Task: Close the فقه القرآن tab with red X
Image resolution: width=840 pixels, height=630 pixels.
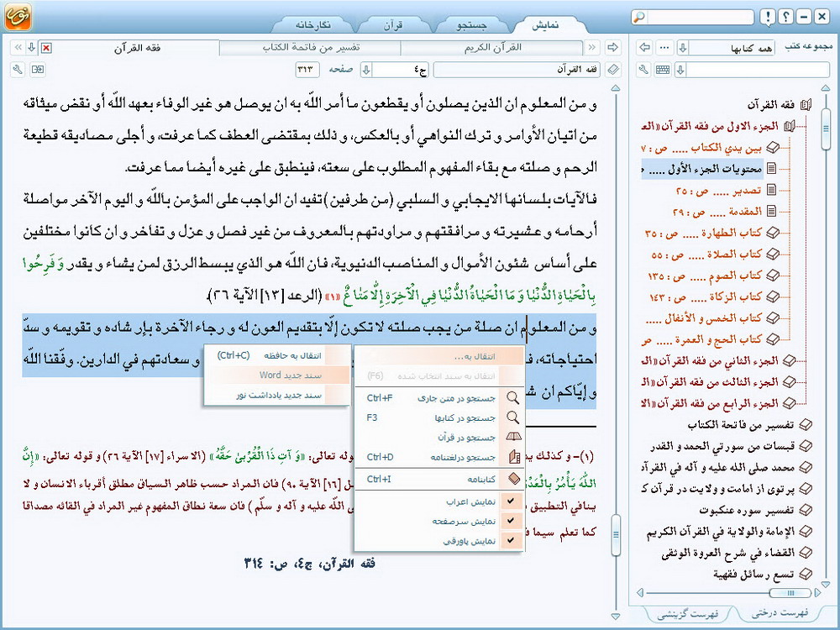Action: 45,47
